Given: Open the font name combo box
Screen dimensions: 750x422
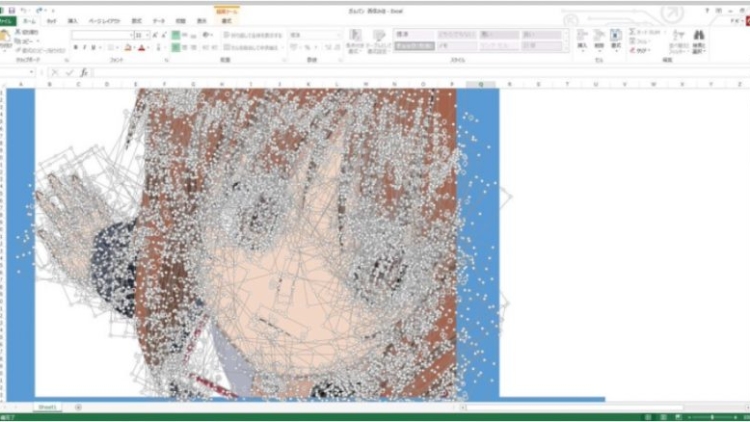Looking at the screenshot, I should pyautogui.click(x=100, y=34).
